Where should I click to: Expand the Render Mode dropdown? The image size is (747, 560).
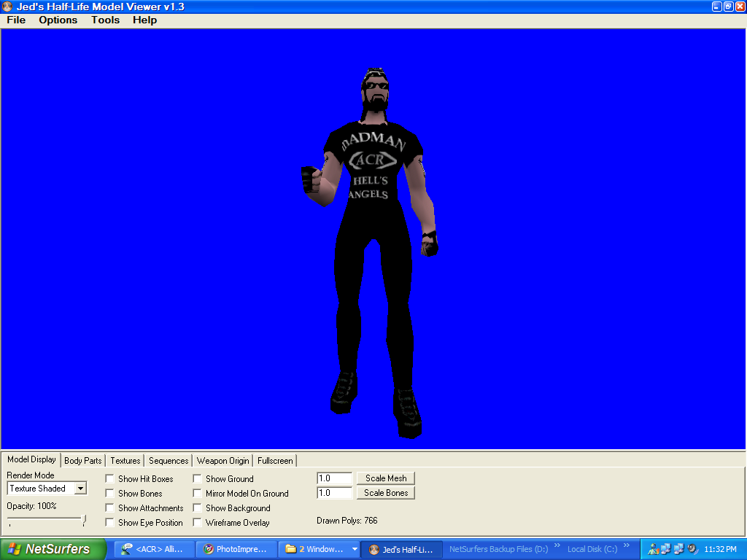(x=80, y=488)
